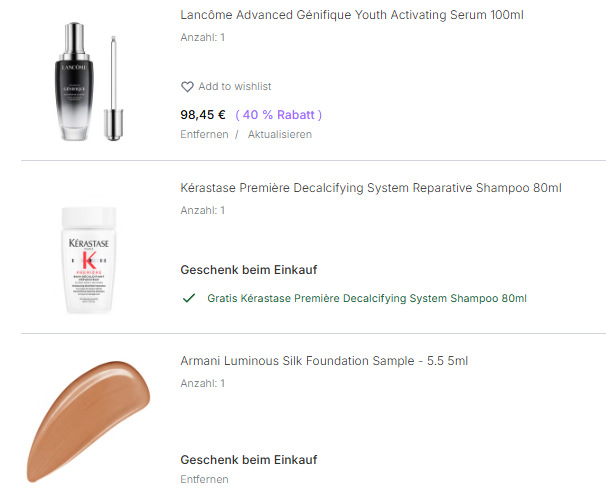Click Anzahl: 1 under Kérastase shampoo
This screenshot has width=606, height=493.
[203, 210]
